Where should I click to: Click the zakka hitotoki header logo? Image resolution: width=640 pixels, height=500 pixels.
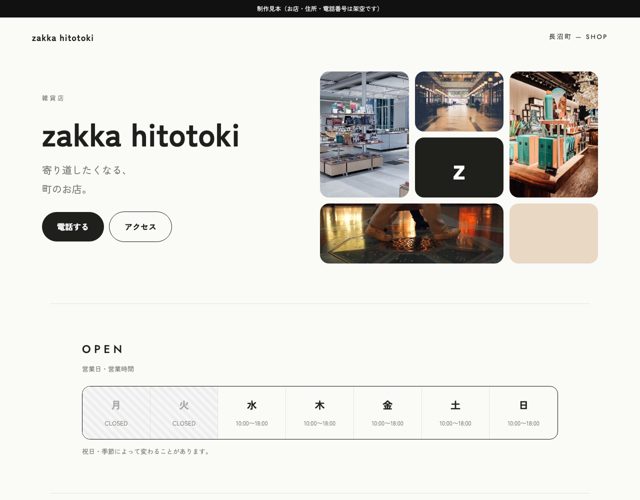pos(62,38)
